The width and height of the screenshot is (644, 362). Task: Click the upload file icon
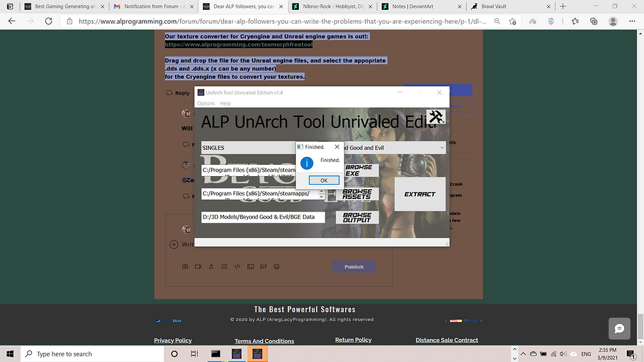click(211, 267)
